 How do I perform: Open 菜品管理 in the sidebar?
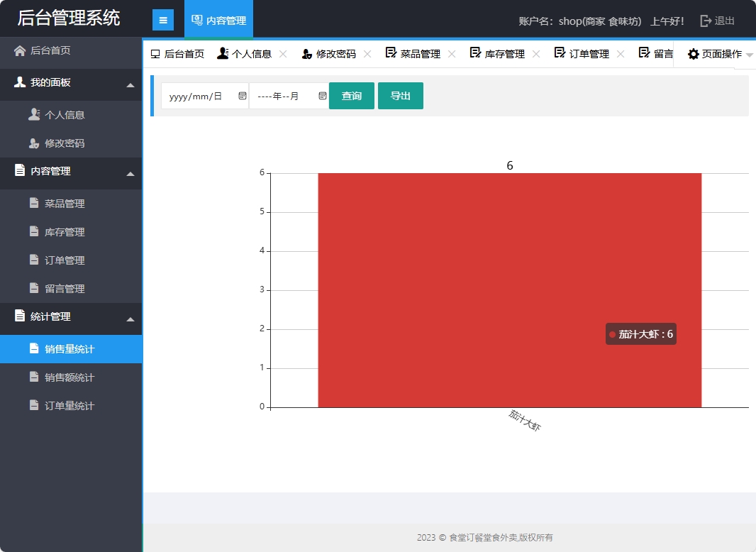click(x=71, y=204)
